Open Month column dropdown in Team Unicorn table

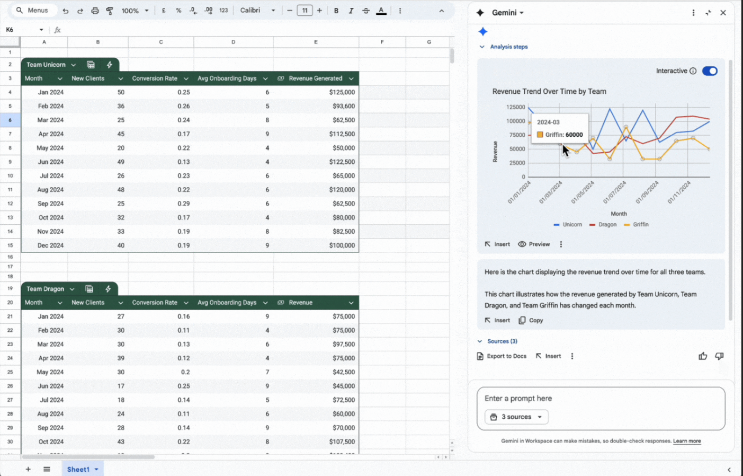pos(60,79)
